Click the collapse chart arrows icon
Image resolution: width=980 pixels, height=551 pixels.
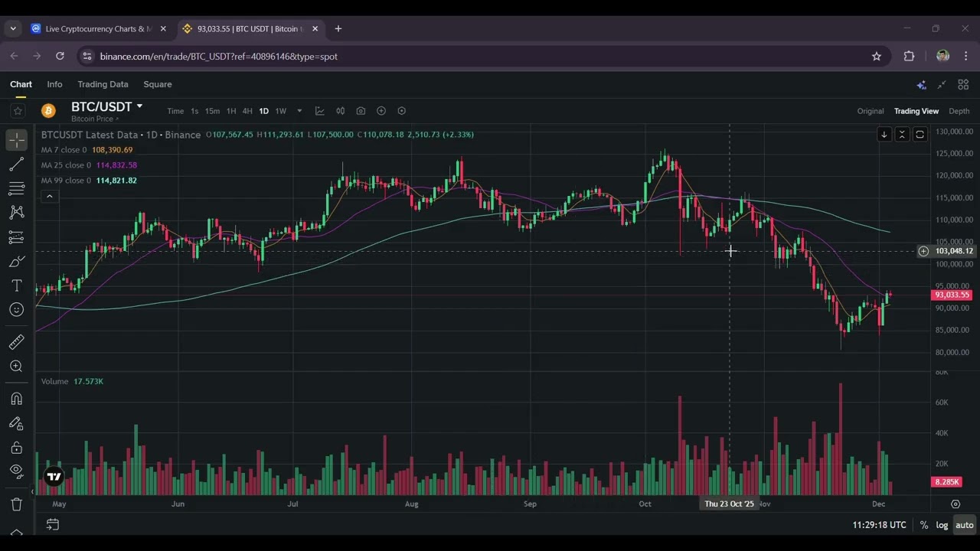coord(942,85)
